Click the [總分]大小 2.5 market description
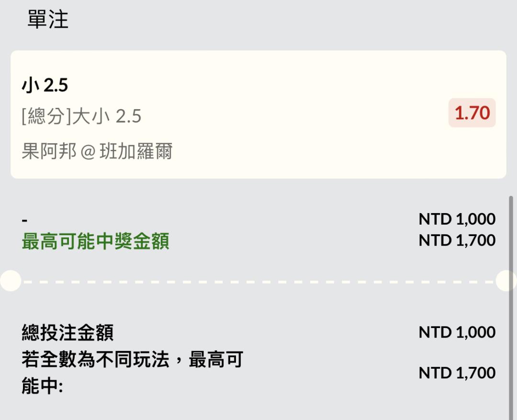The image size is (517, 420). tap(81, 116)
